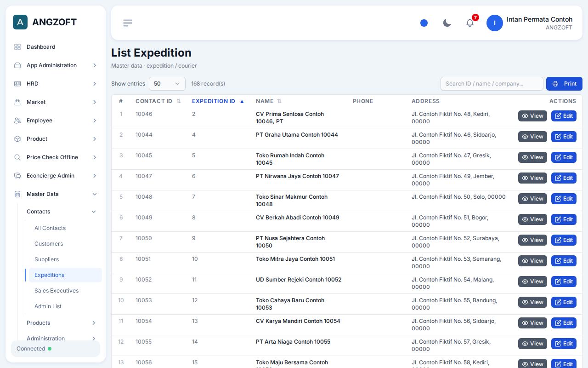This screenshot has width=588, height=368.
Task: Collapse the Contacts submenu chevron
Action: pos(94,212)
